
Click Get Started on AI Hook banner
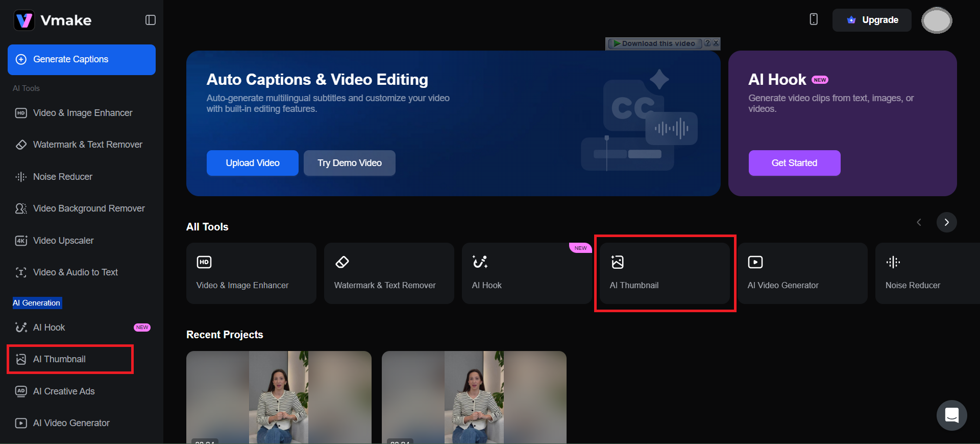coord(794,163)
